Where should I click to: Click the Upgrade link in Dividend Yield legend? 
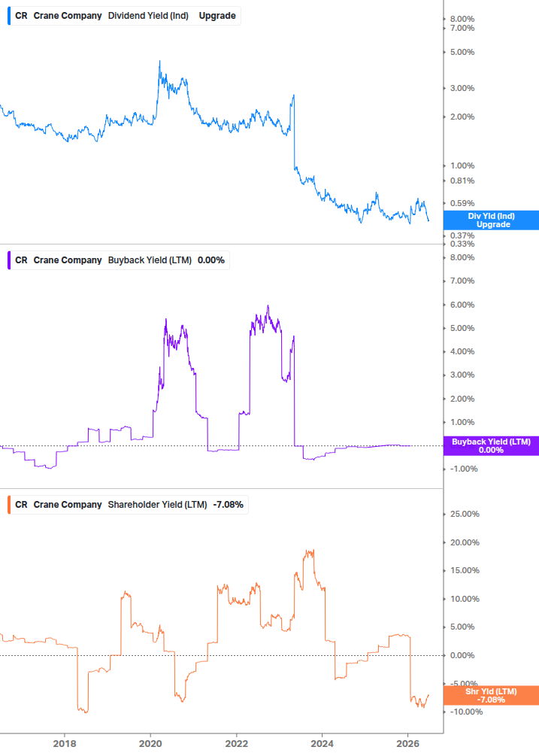pyautogui.click(x=217, y=16)
